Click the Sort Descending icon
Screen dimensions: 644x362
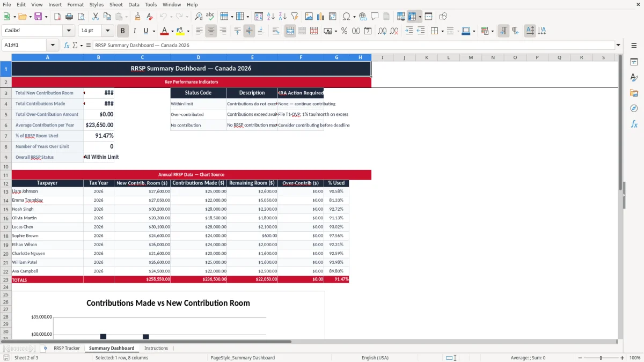pos(282,17)
